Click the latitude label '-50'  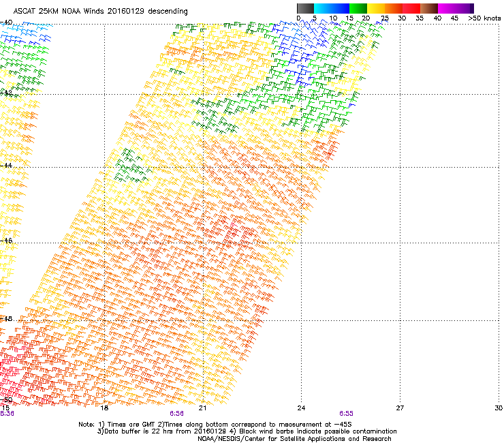pyautogui.click(x=6, y=399)
